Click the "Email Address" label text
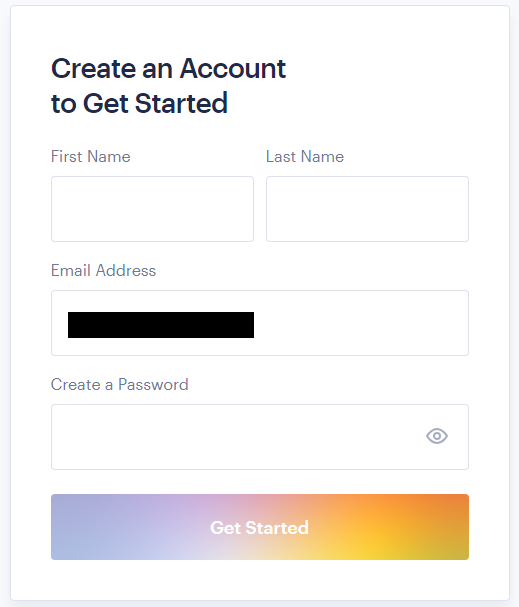 pyautogui.click(x=103, y=271)
